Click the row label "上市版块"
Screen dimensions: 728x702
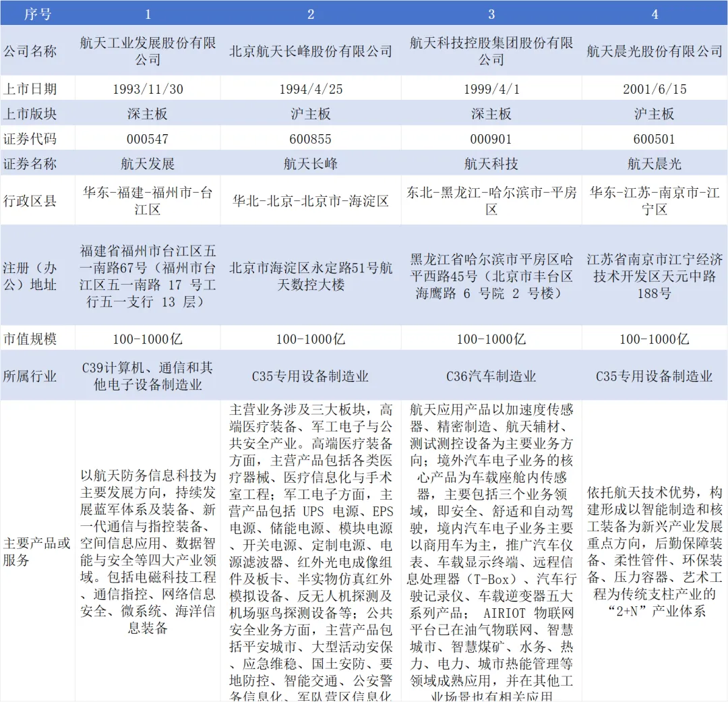[30, 114]
